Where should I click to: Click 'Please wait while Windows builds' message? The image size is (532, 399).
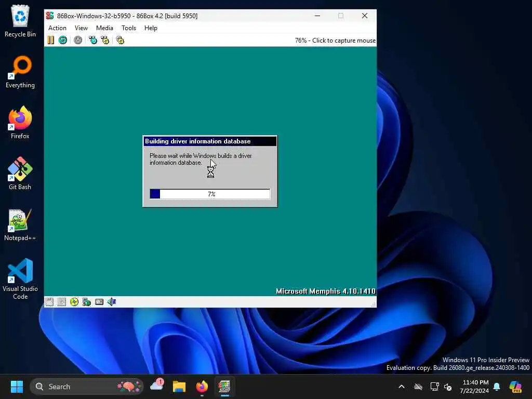point(201,159)
